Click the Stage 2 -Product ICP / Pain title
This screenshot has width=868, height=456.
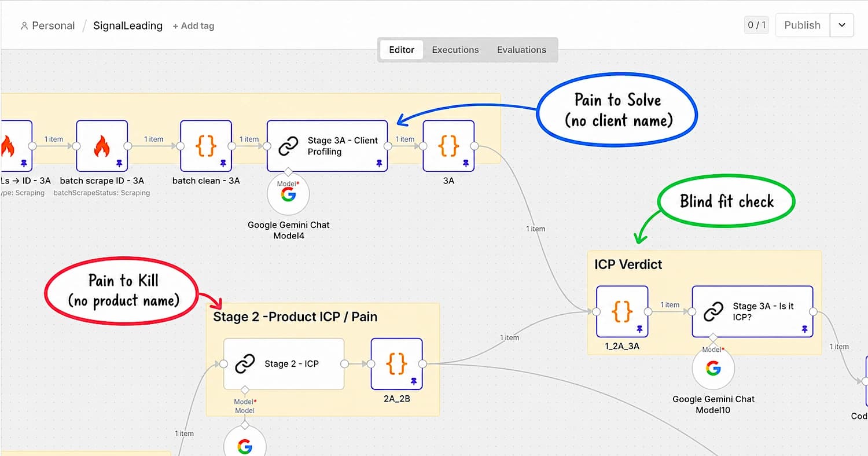pyautogui.click(x=295, y=317)
